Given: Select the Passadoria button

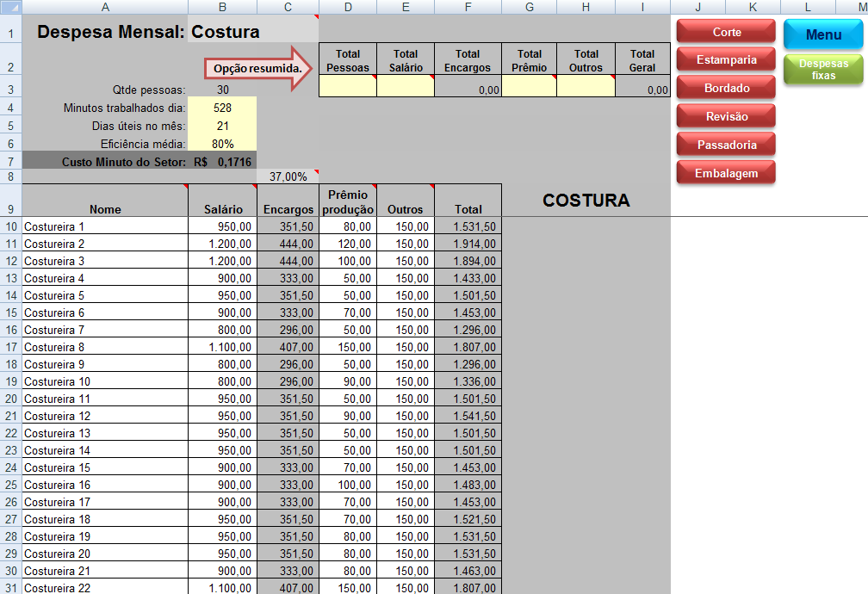Looking at the screenshot, I should point(726,145).
